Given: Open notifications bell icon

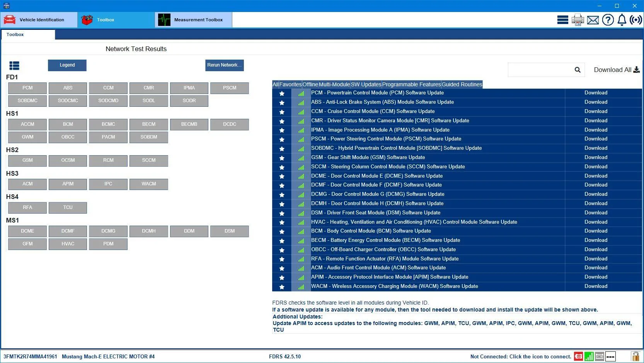Looking at the screenshot, I should tap(622, 20).
